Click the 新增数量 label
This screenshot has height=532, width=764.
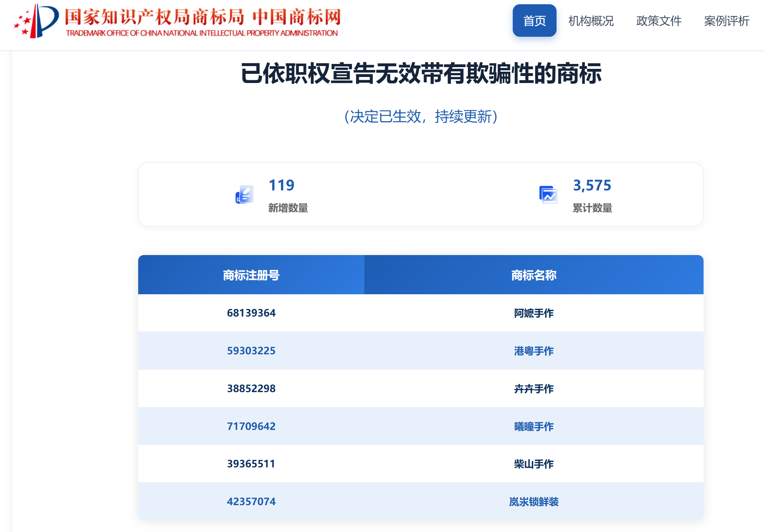(288, 208)
